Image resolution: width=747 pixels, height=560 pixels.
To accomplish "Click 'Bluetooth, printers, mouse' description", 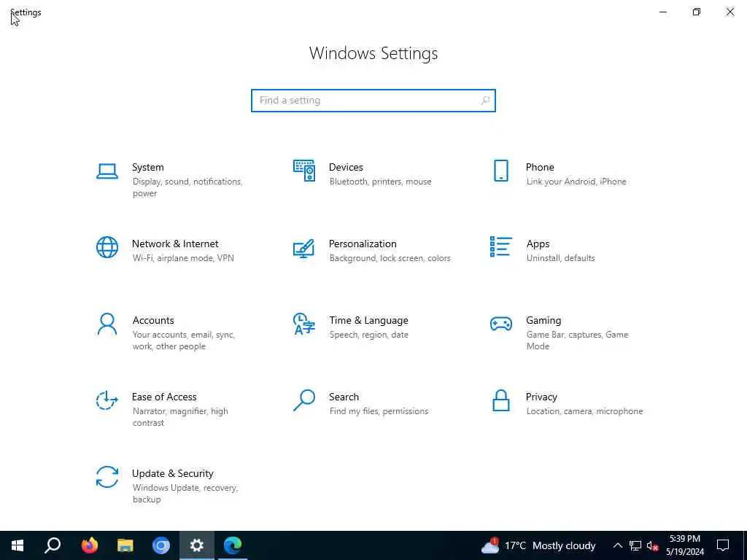I will (x=380, y=182).
